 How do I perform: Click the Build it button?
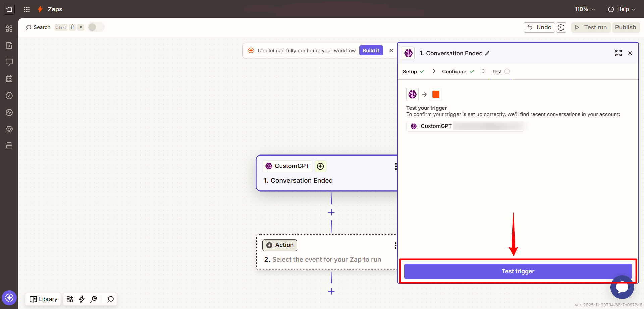point(371,50)
